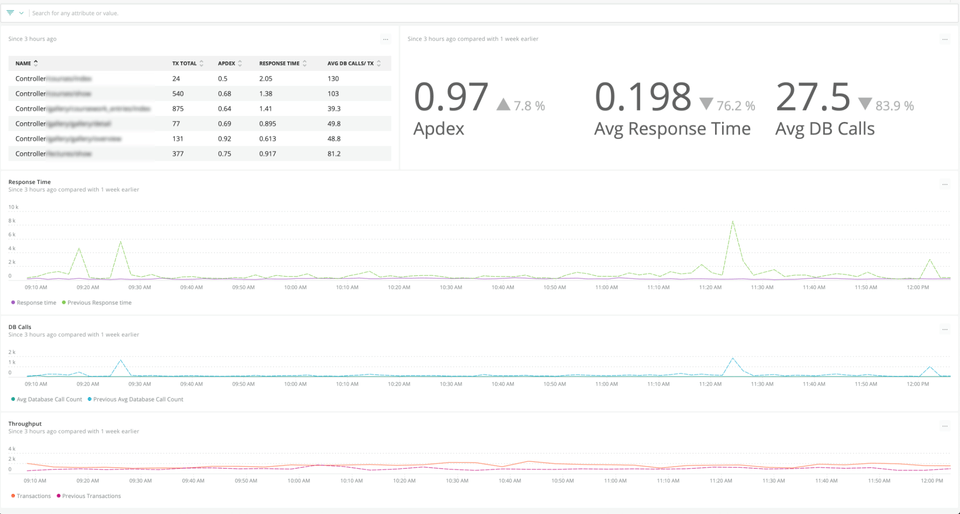The image size is (960, 514).
Task: Click the 130 avg DB calls cell
Action: click(333, 78)
